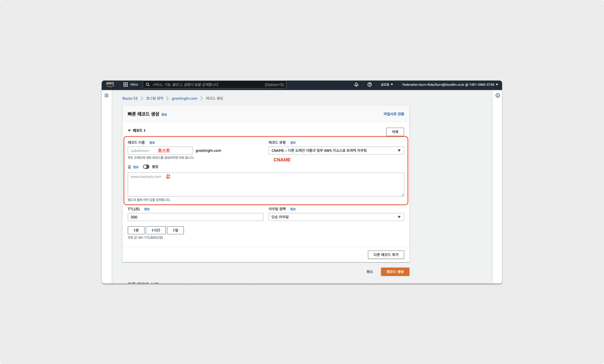This screenshot has height=364, width=604.
Task: Click 정보 link beside TTL(초)
Action: [x=147, y=209]
